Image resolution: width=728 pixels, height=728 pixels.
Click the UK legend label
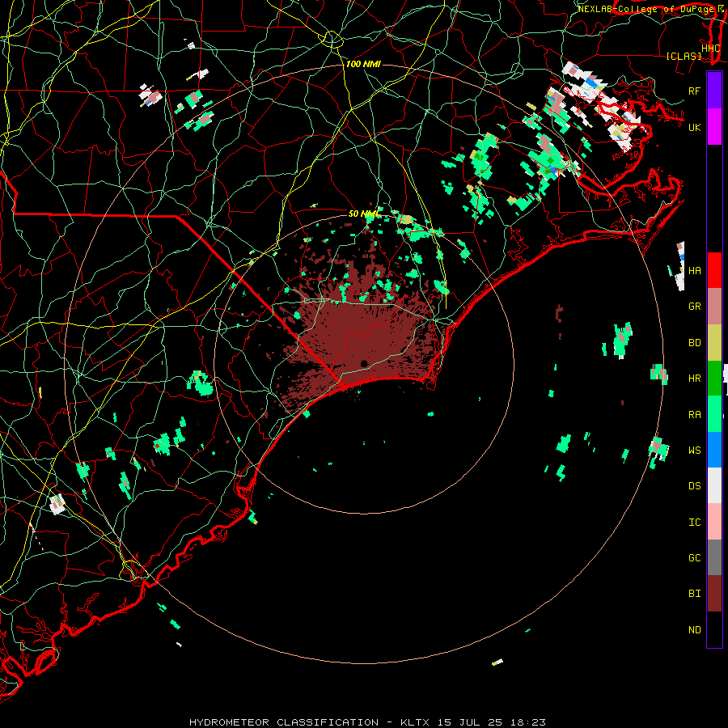[x=694, y=127]
